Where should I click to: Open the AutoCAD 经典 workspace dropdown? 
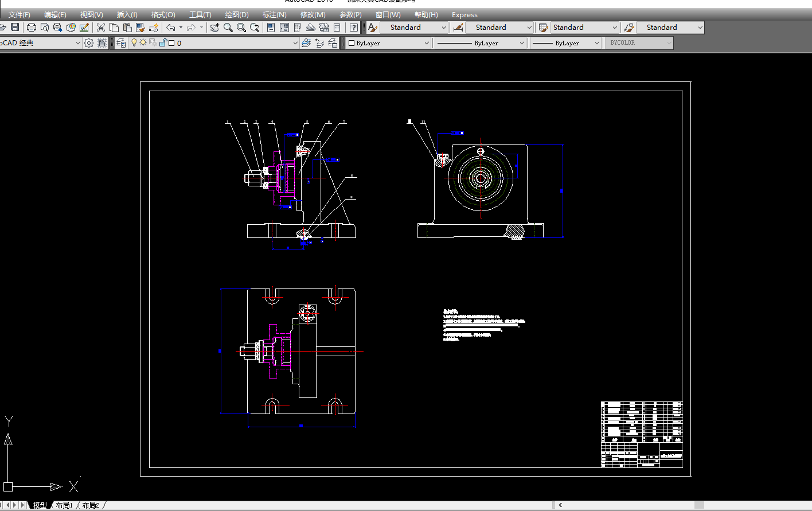click(x=41, y=43)
